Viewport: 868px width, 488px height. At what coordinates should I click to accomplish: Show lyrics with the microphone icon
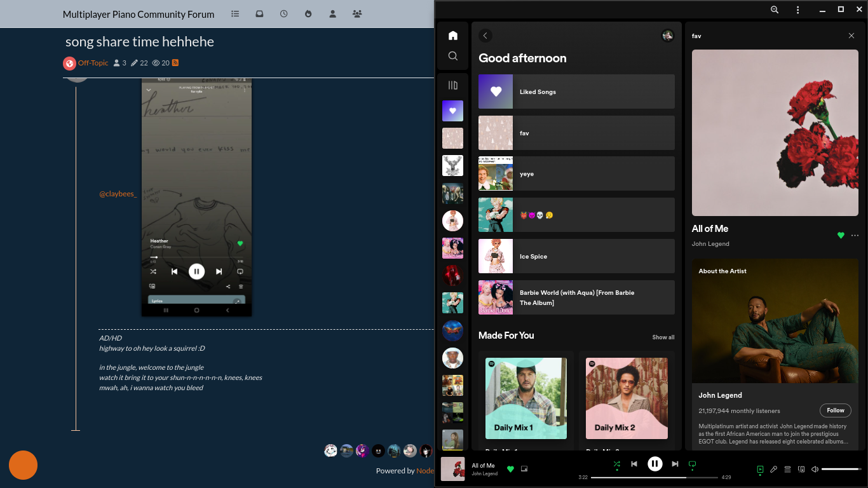[x=773, y=470]
